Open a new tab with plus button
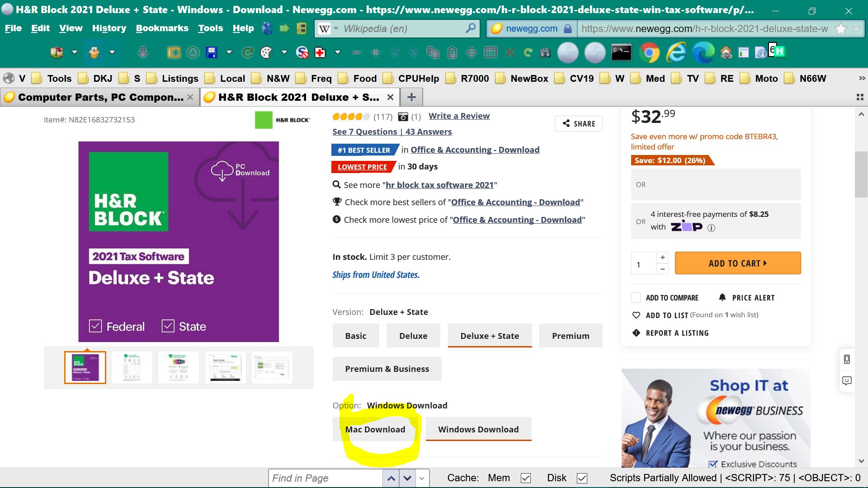This screenshot has height=488, width=868. pos(411,97)
